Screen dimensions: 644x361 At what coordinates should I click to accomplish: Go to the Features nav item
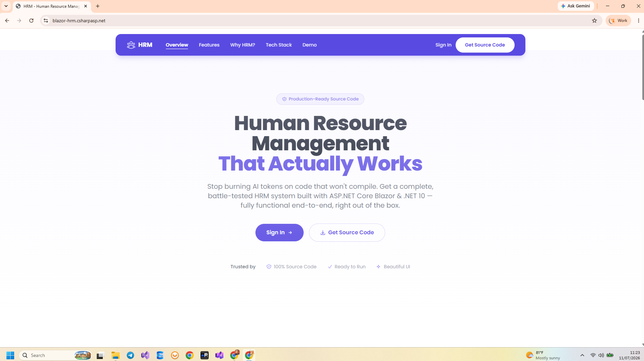pos(209,45)
